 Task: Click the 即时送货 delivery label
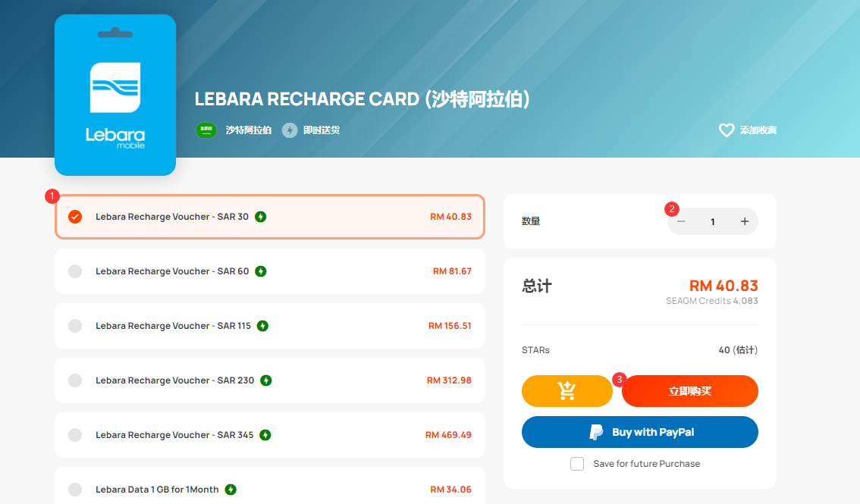click(322, 130)
